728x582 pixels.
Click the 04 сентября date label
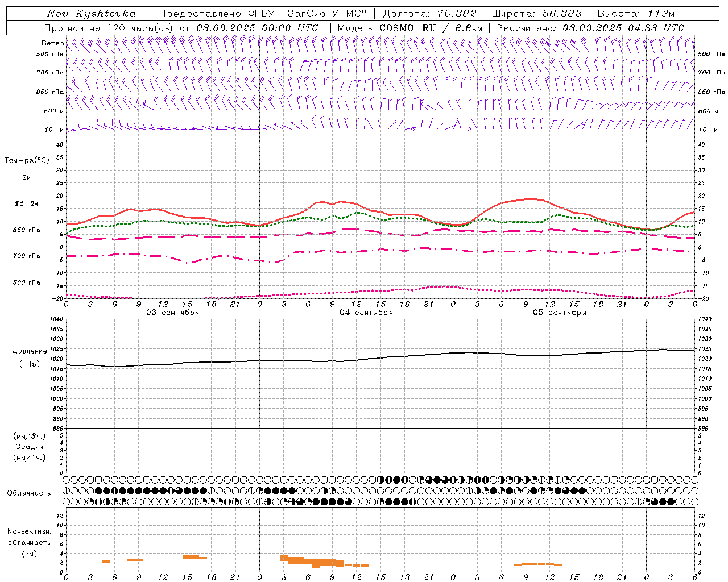point(366,313)
